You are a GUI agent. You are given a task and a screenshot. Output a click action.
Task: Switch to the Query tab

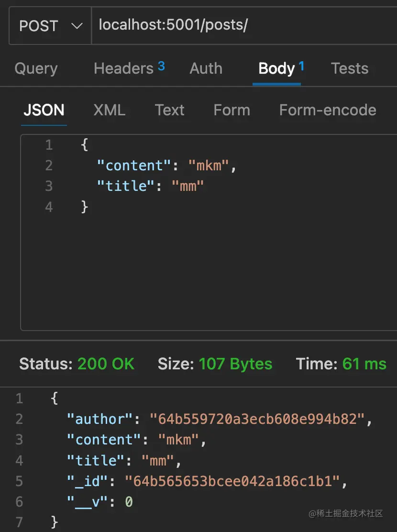click(36, 68)
